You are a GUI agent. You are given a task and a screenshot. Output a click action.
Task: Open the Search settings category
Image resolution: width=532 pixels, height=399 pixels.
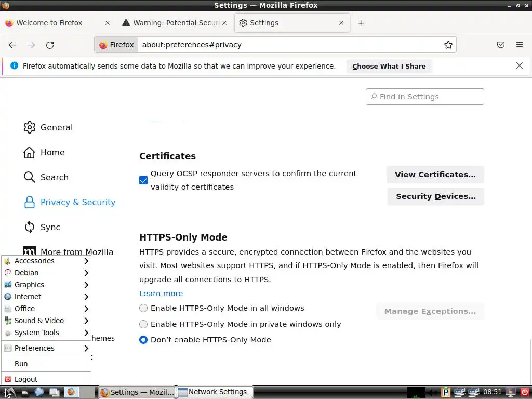[46, 177]
